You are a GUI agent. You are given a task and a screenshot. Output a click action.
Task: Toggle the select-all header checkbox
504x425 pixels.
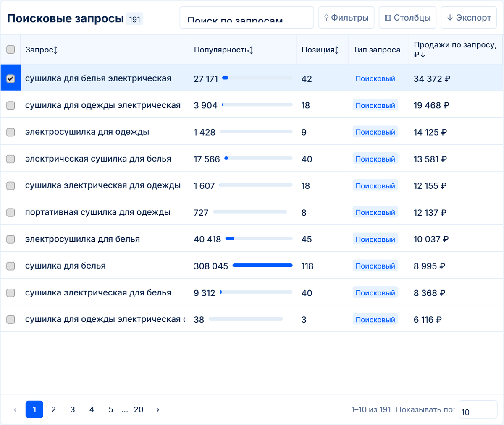(x=10, y=50)
